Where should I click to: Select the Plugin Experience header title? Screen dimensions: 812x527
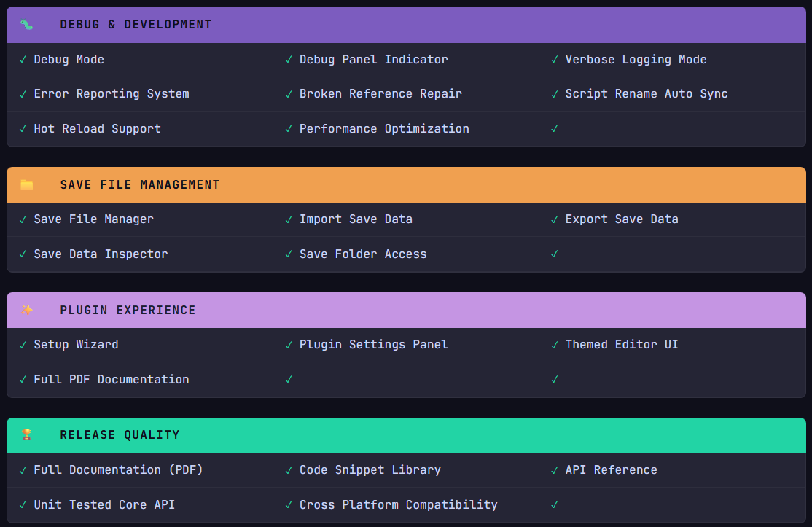(x=128, y=311)
